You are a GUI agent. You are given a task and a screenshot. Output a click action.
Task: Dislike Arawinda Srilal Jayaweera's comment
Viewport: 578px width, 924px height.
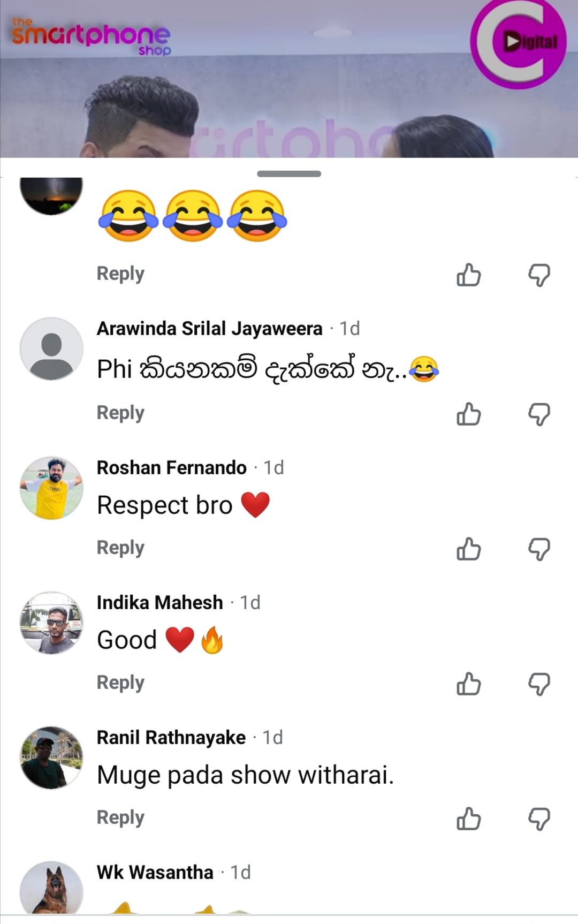coord(539,414)
